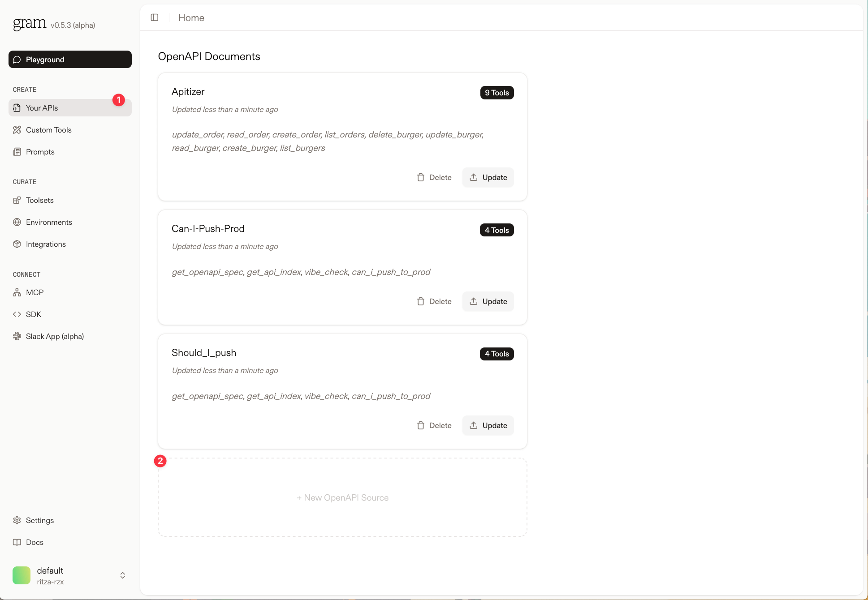
Task: Go to Custom Tools
Action: pos(70,130)
